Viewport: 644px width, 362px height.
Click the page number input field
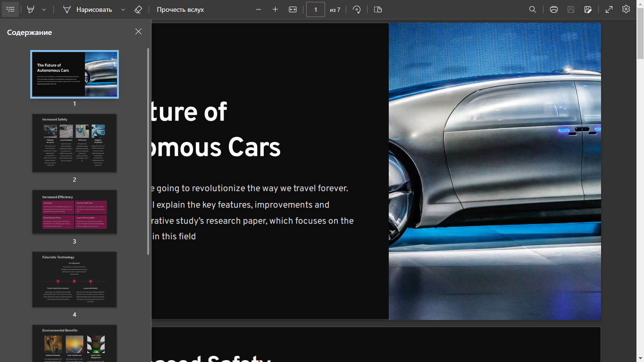(316, 9)
